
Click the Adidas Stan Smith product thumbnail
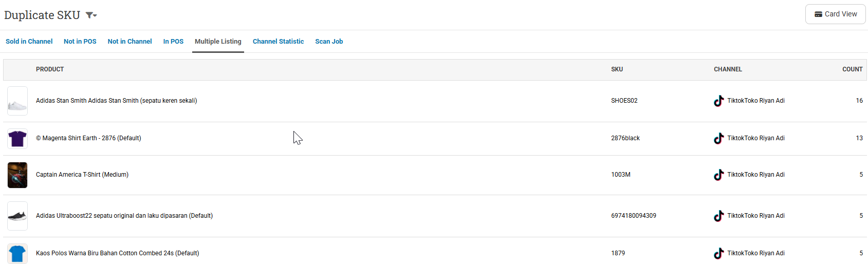pyautogui.click(x=17, y=101)
